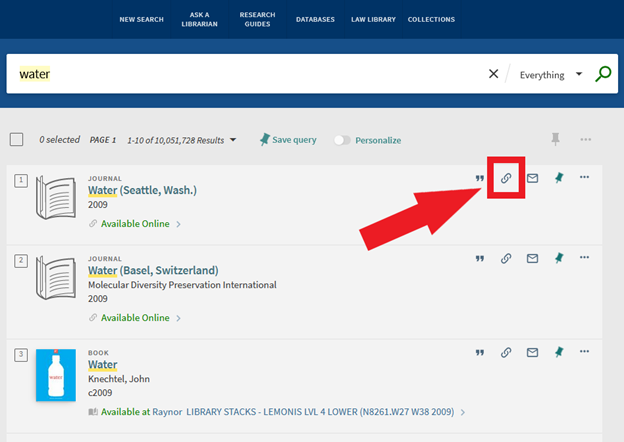
Task: Click the green search magnifier icon
Action: click(x=602, y=74)
